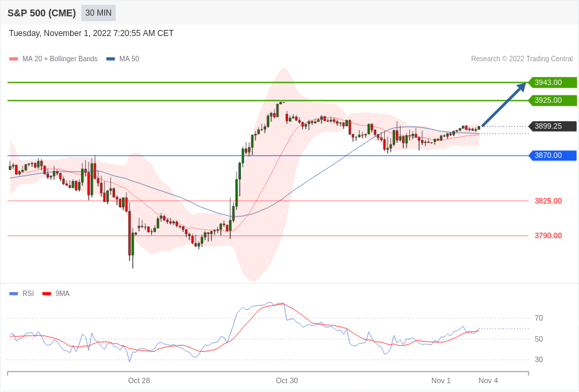Toggle the MA 20 + Bollinger Bands legend label
579x392 pixels.
pyautogui.click(x=60, y=59)
